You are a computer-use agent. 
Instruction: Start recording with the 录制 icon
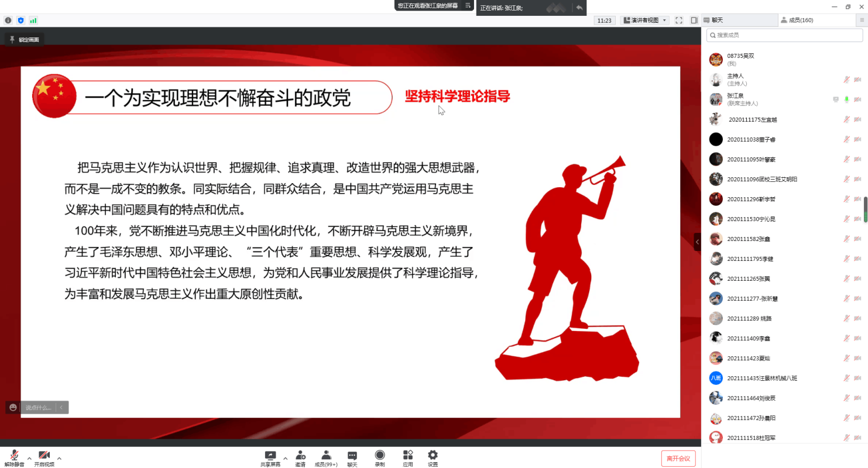(x=380, y=457)
